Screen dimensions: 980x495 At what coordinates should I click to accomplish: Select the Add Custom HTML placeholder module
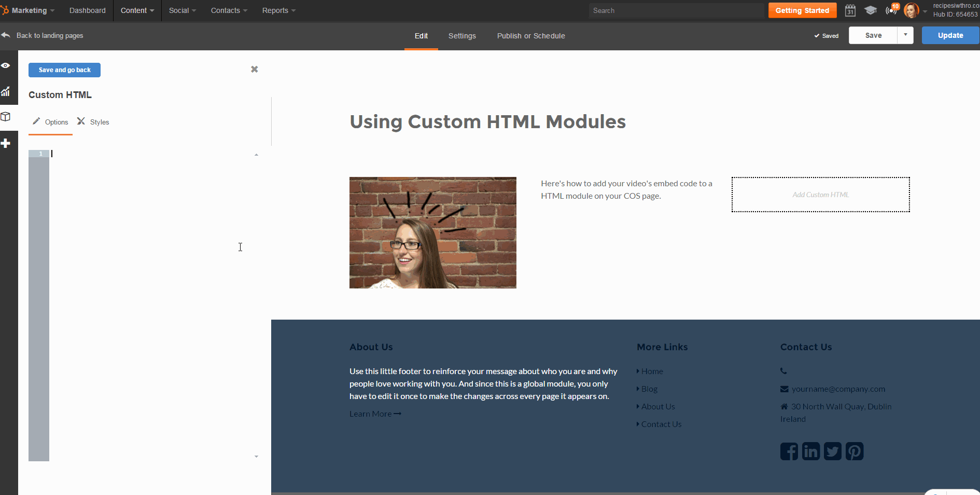(820, 195)
